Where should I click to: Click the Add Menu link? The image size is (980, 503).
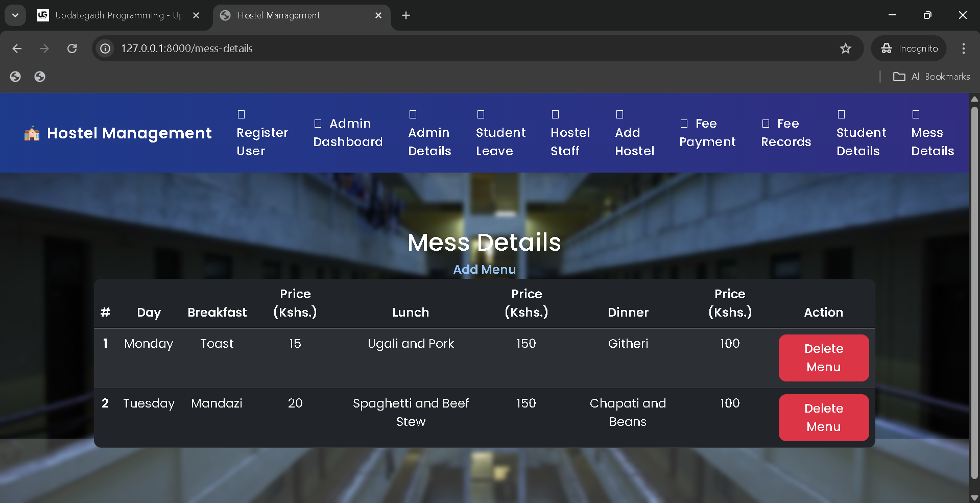coord(484,270)
